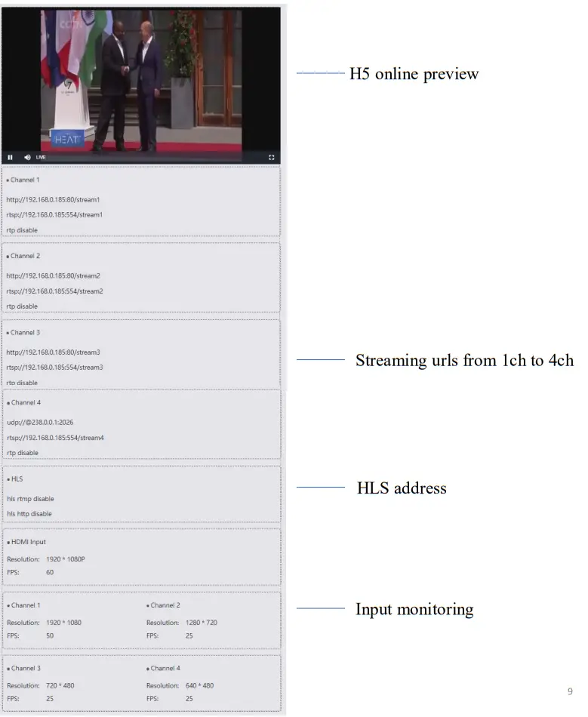Click Channel 3 resolution 720 * 480
The height and width of the screenshot is (717, 588).
[x=60, y=686]
